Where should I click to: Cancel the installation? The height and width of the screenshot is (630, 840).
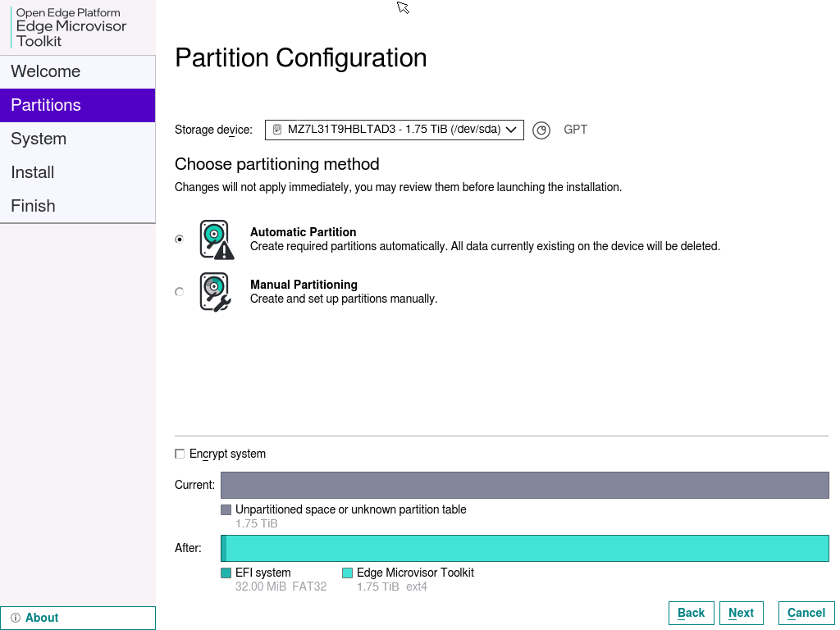[806, 613]
